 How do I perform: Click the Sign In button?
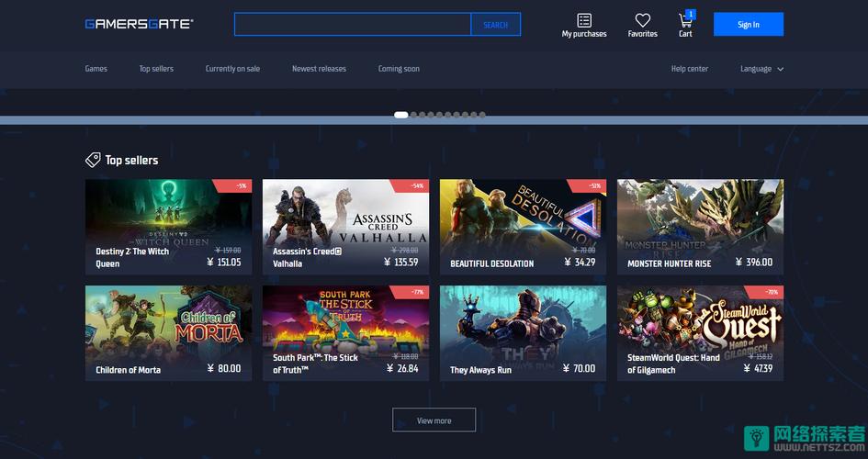click(x=749, y=25)
